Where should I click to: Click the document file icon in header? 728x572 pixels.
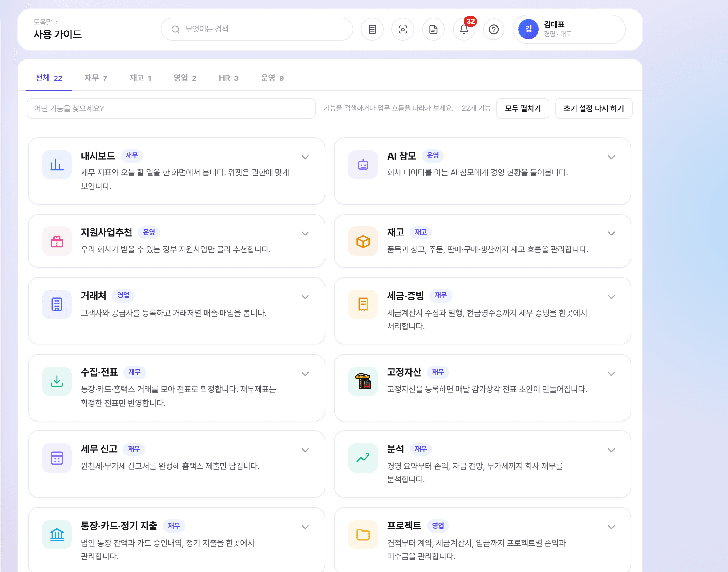pyautogui.click(x=434, y=30)
